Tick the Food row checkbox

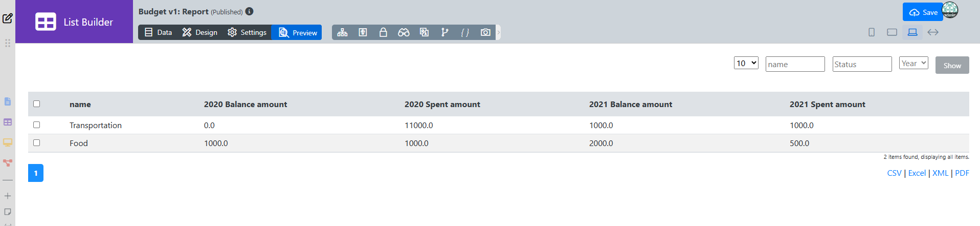[x=36, y=142]
